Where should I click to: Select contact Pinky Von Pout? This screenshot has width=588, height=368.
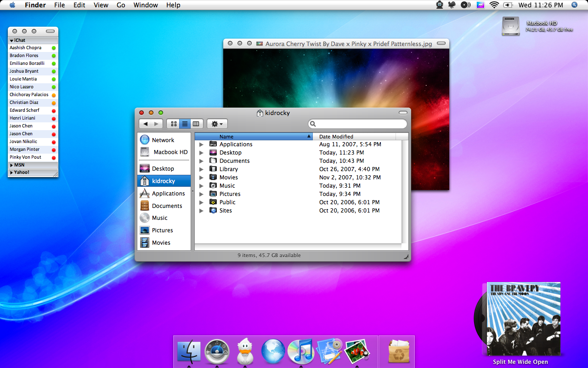33,157
